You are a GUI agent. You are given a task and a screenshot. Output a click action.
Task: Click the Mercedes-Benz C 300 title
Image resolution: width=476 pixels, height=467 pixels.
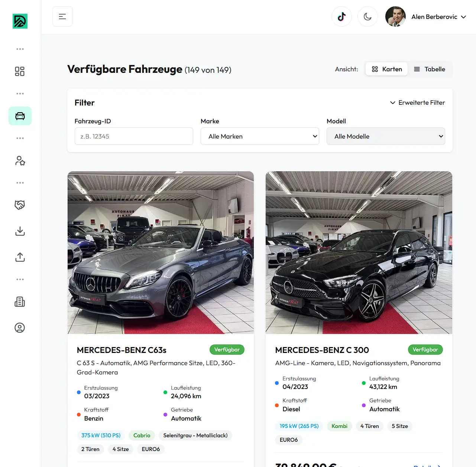pos(322,350)
